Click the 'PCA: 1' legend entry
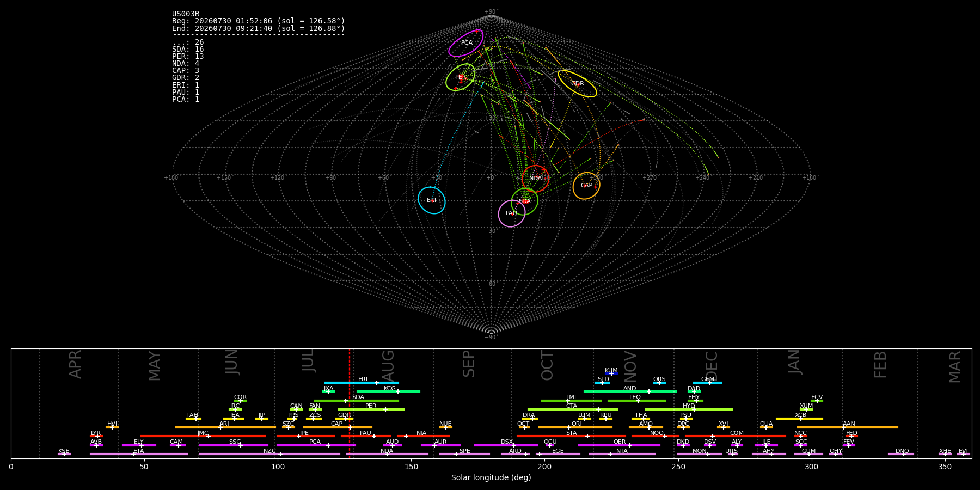 [186, 99]
